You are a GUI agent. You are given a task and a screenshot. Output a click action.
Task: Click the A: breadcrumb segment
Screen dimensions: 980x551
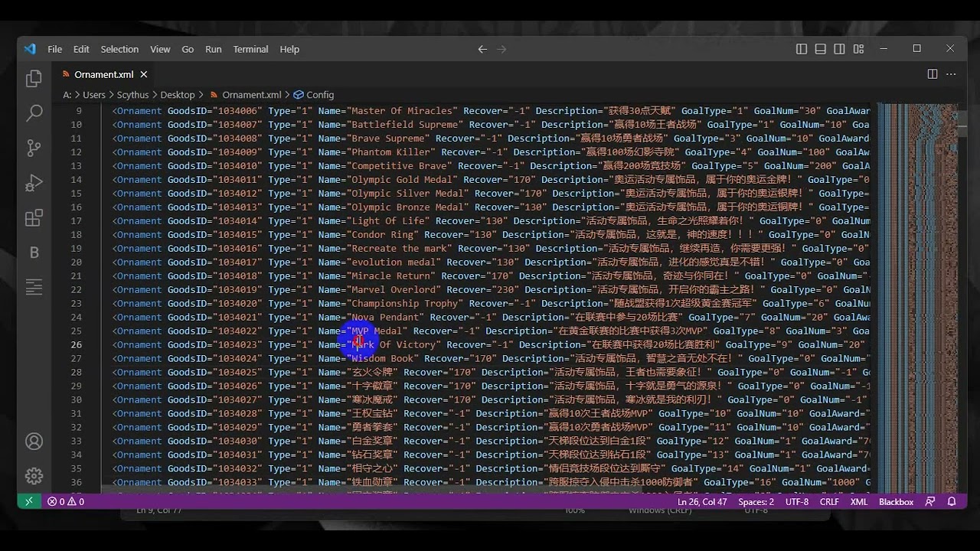tap(67, 95)
